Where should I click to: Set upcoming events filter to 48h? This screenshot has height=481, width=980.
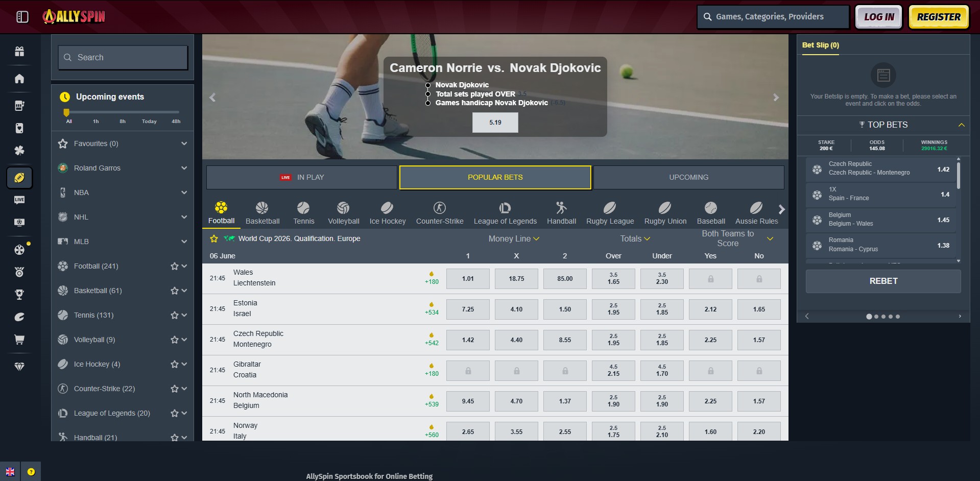(x=176, y=121)
